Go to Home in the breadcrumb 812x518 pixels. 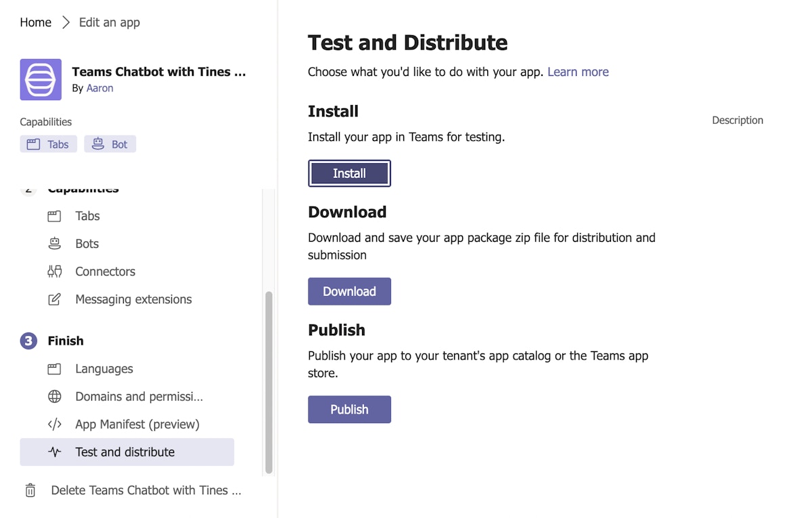pos(35,22)
